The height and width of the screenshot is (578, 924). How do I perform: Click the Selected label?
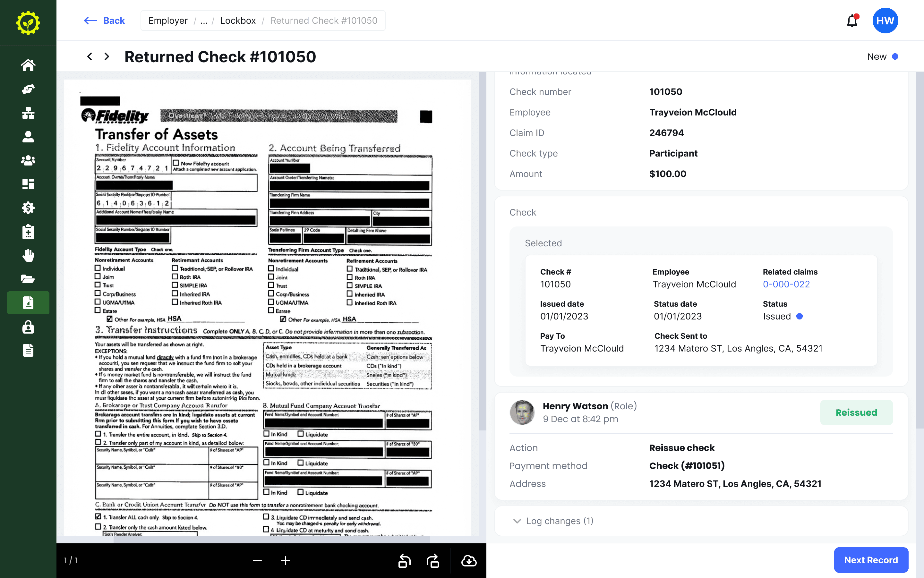[x=543, y=243]
